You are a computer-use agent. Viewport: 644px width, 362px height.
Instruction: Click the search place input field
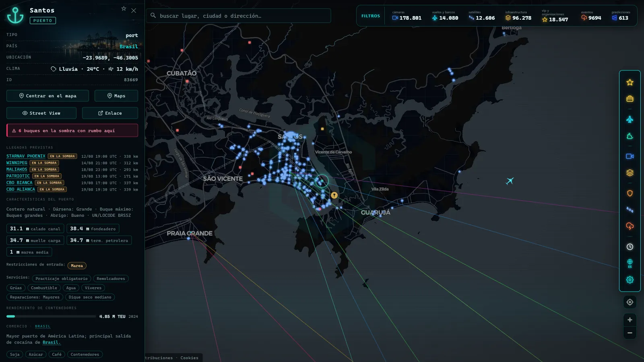tap(239, 16)
